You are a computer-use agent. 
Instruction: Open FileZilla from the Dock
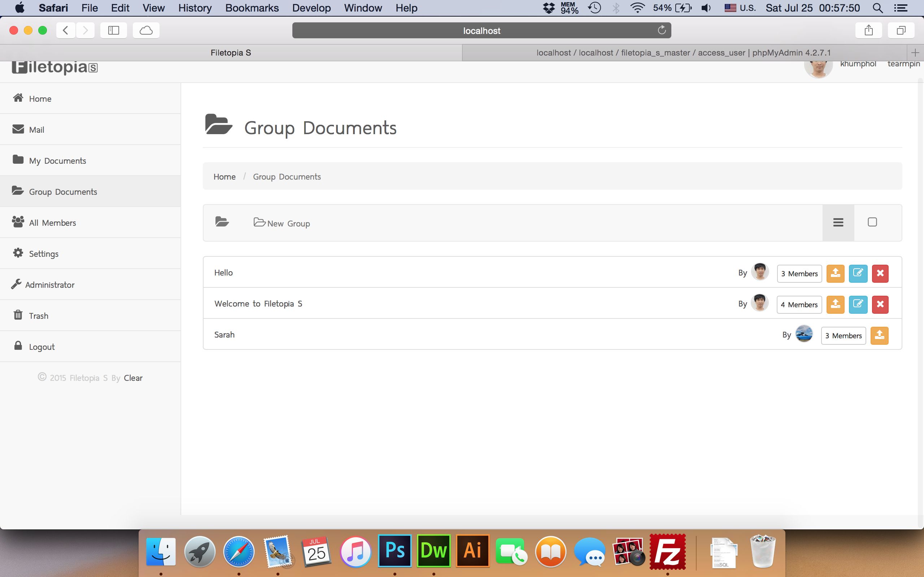[667, 551]
